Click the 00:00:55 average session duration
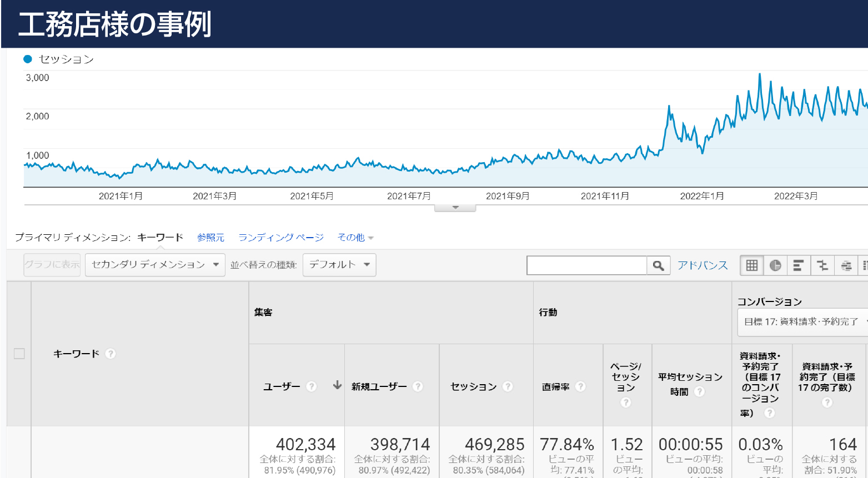This screenshot has height=478, width=868. (x=691, y=445)
